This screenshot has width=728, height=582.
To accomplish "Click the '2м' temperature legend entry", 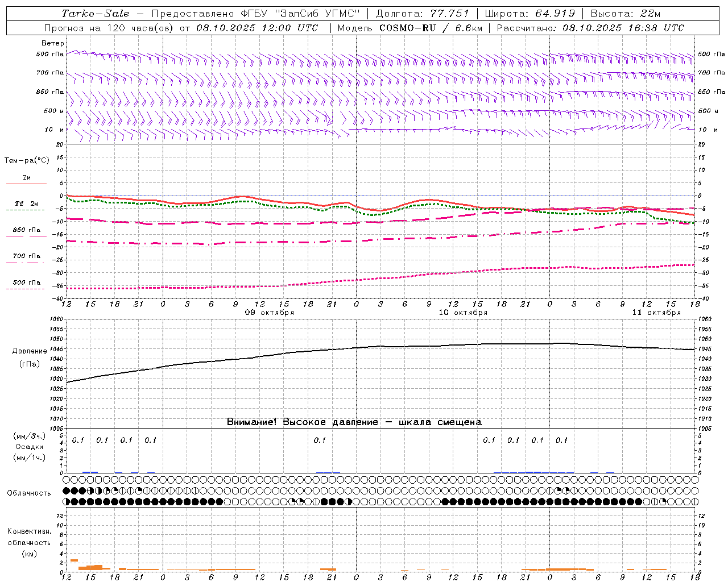I will click(27, 178).
